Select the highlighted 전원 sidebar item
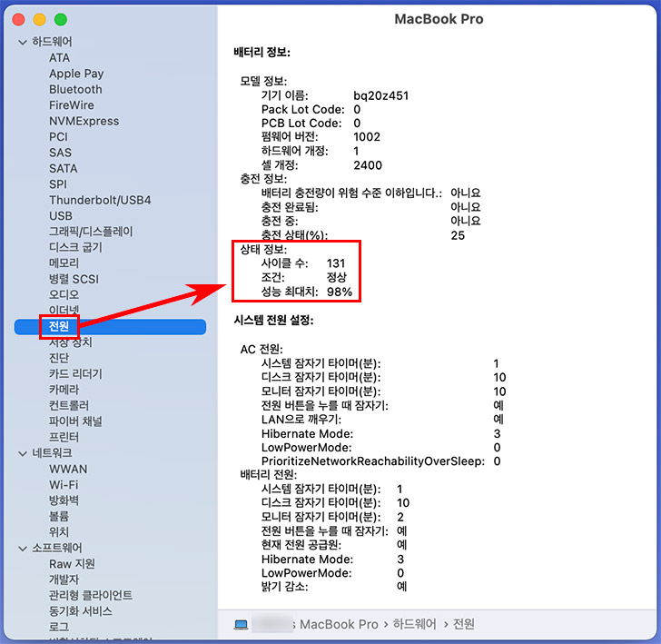This screenshot has height=644, width=661. [110, 327]
